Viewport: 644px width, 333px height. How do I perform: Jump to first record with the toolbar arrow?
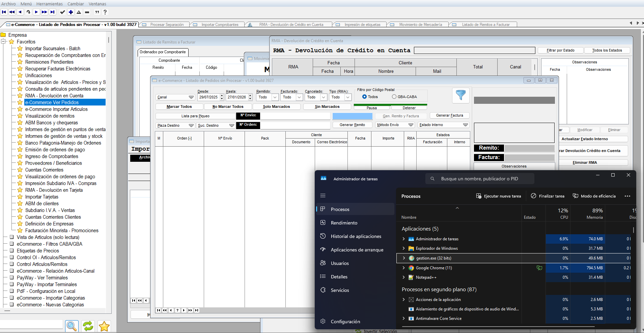coord(4,12)
